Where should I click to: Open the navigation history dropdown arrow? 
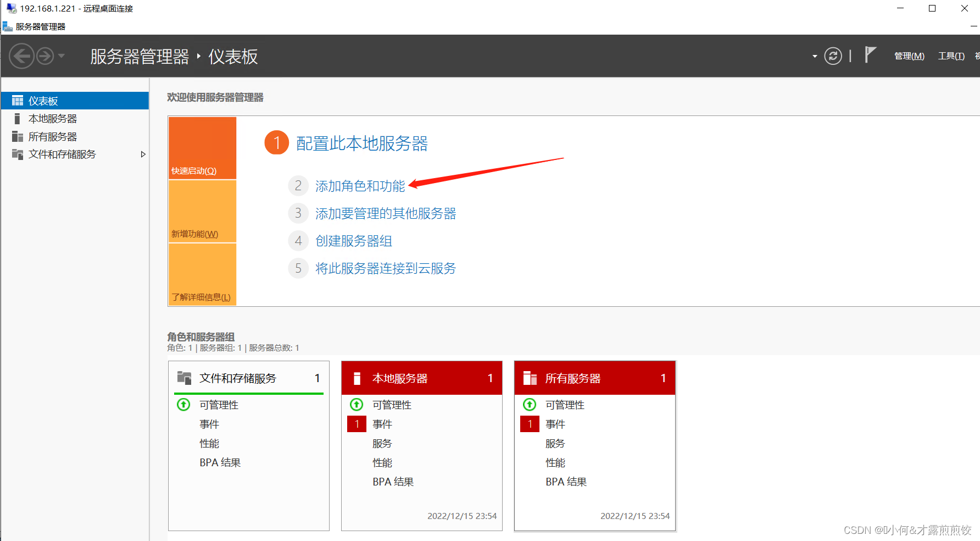click(62, 56)
